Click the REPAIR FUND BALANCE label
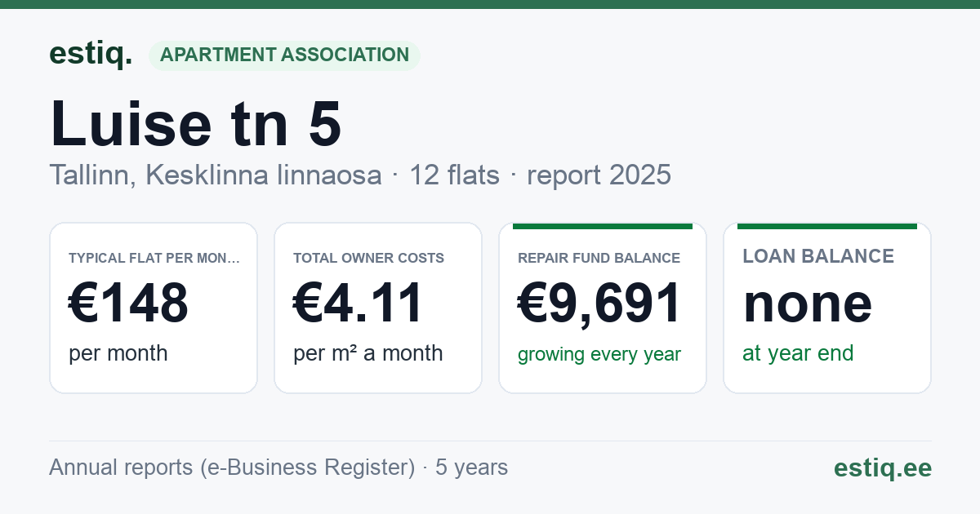 coord(599,258)
